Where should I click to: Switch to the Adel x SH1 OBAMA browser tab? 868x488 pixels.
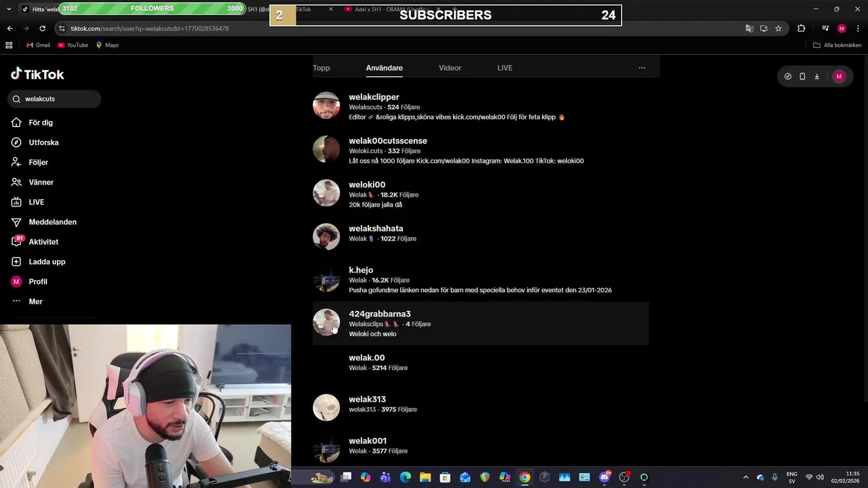[x=392, y=9]
